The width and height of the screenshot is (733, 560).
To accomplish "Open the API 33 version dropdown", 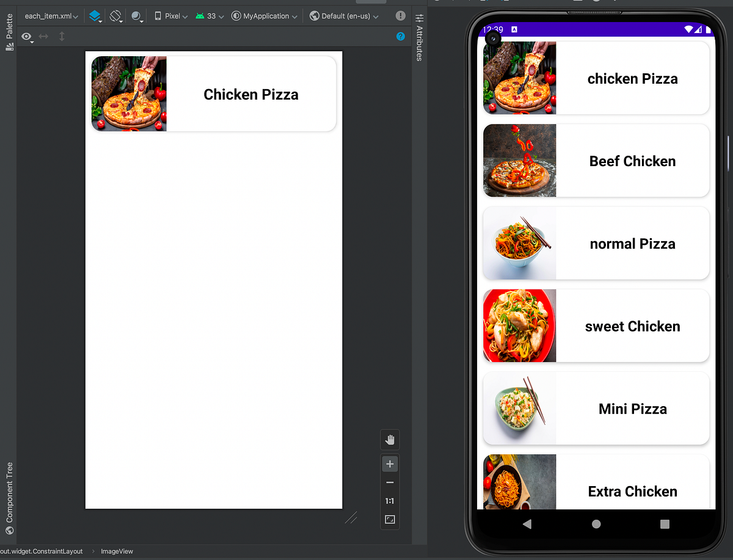I will 210,15.
